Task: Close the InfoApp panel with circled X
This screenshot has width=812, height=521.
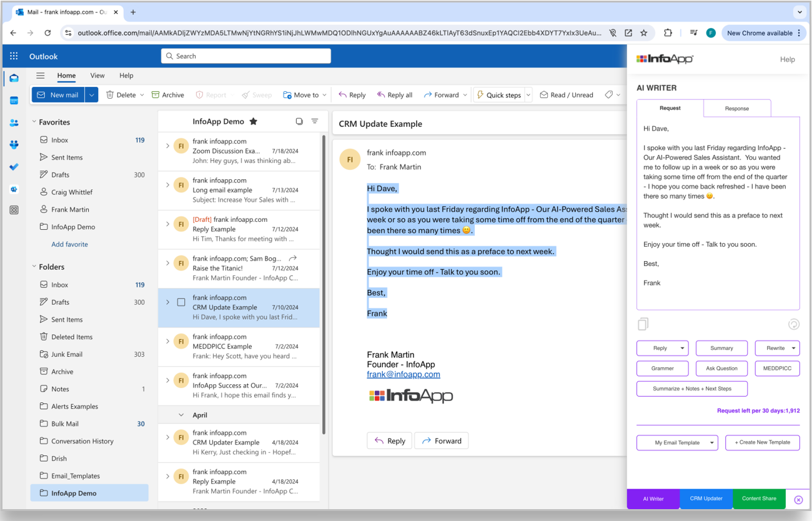Action: click(798, 500)
